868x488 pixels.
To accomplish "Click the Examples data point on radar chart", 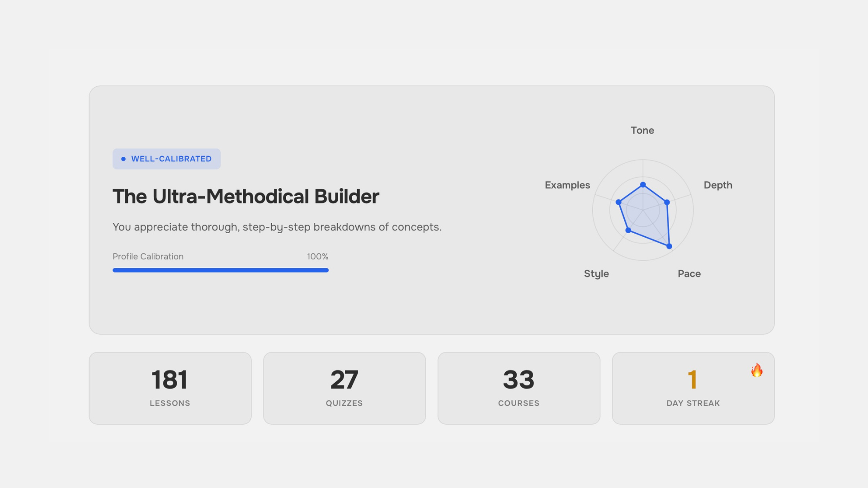I will point(618,202).
